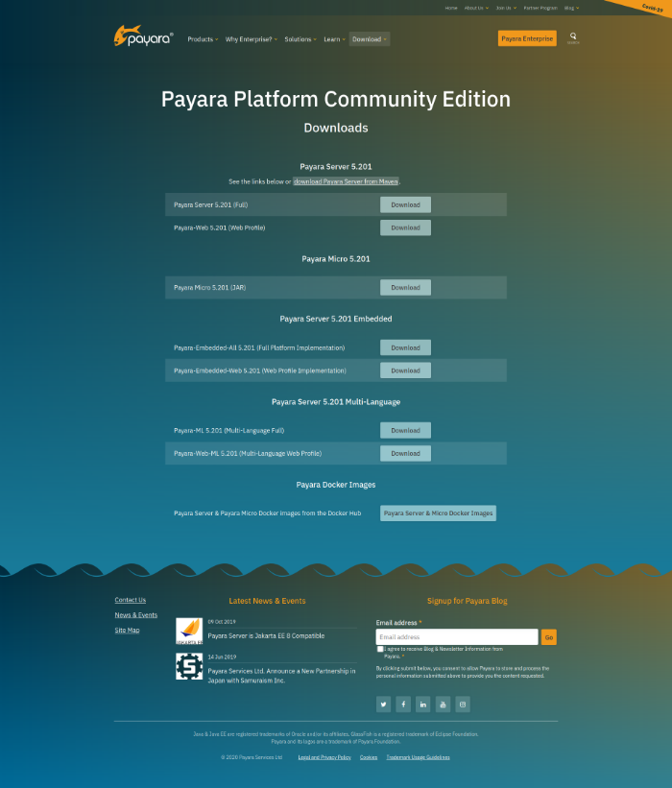The width and height of the screenshot is (672, 788).
Task: Open Payara's Instagram page icon
Action: coord(463,704)
